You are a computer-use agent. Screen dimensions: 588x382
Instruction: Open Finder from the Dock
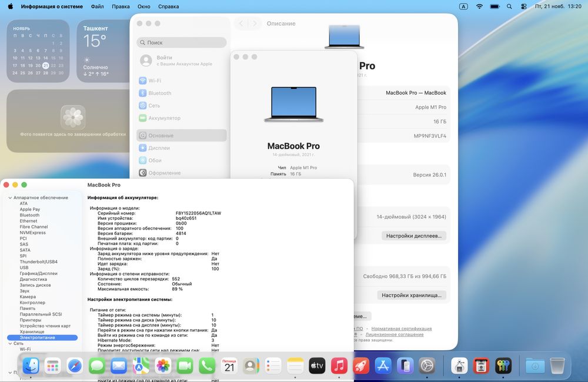tap(31, 366)
